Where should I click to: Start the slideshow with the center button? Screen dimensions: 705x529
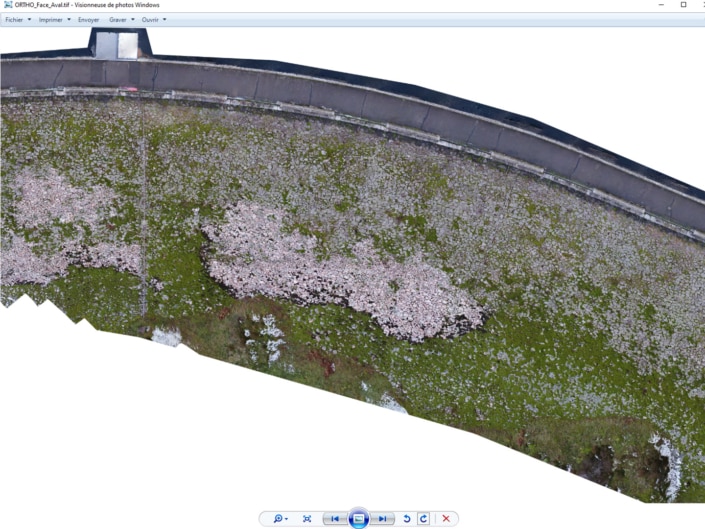(359, 519)
